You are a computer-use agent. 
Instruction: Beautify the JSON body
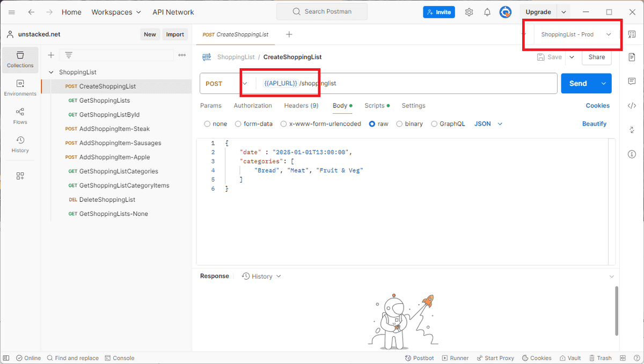click(x=594, y=123)
